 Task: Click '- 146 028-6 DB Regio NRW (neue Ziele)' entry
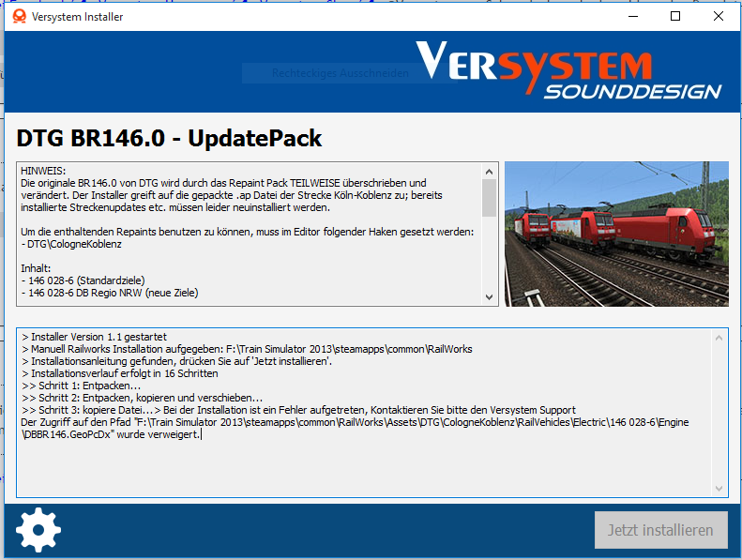click(x=110, y=293)
